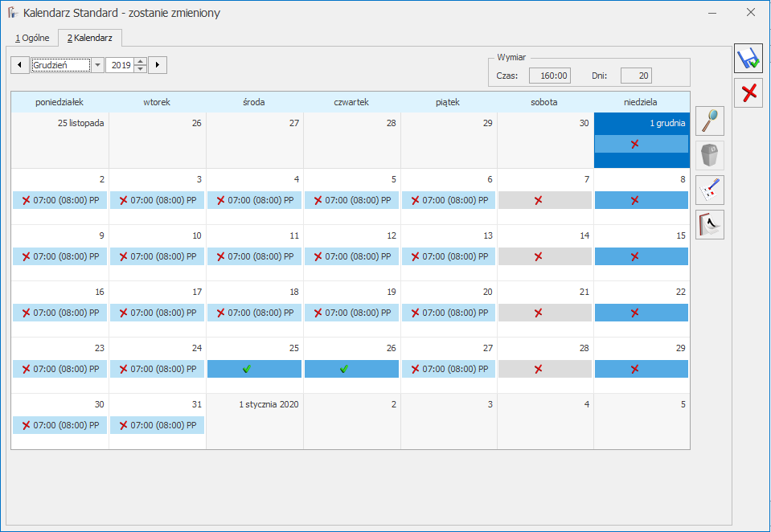The image size is (771, 532).
Task: Open day details with magnifier icon
Action: (710, 121)
